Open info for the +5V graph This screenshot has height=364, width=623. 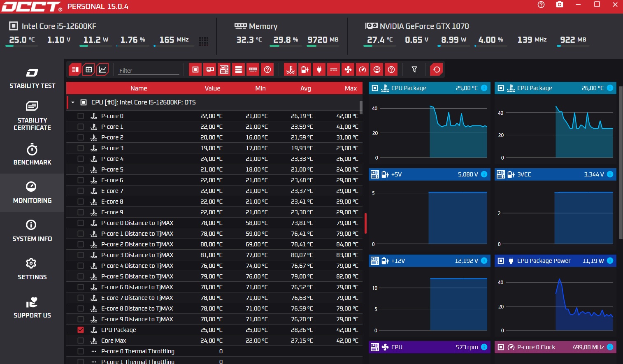pyautogui.click(x=484, y=174)
